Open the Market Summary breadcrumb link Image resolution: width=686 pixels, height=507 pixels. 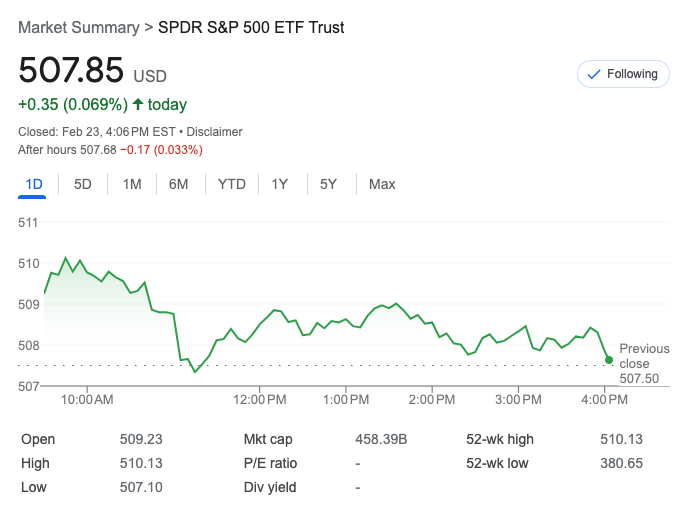[78, 28]
